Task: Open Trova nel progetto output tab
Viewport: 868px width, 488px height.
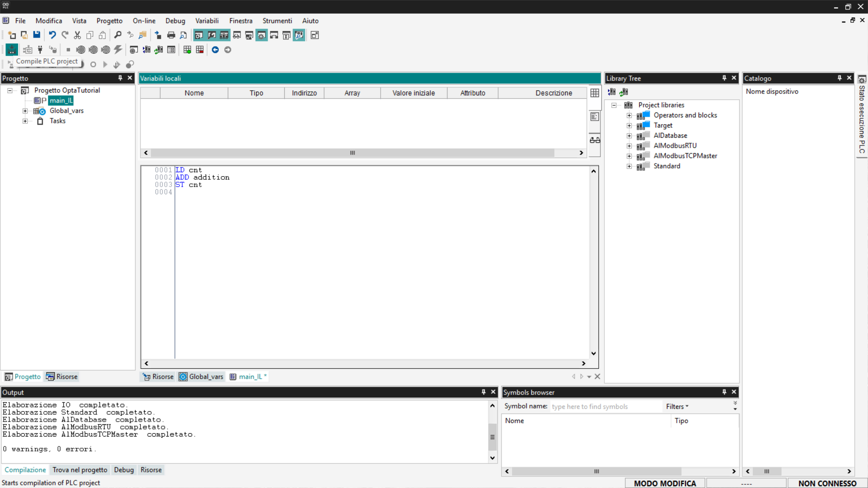Action: 80,470
